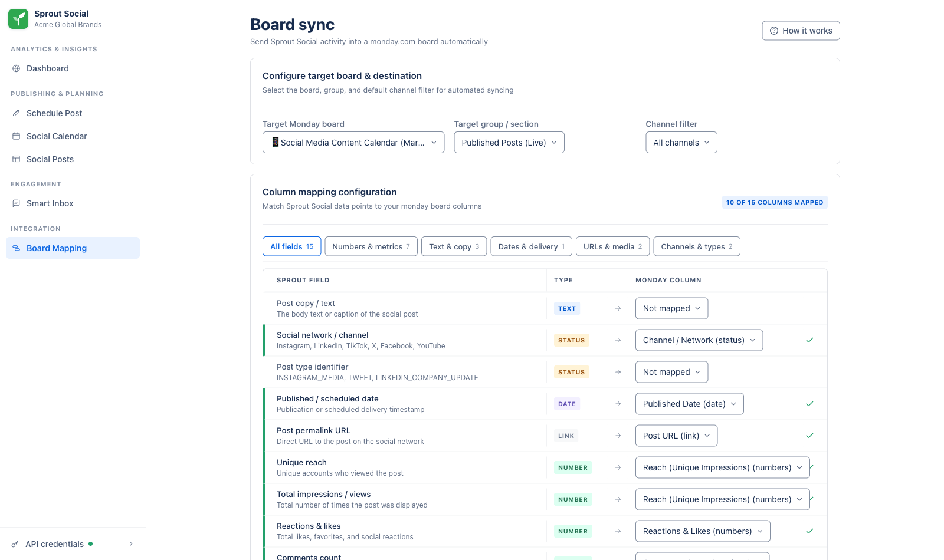The width and height of the screenshot is (944, 560).
Task: Click the arrow icon in Post copy / text row
Action: tap(618, 308)
